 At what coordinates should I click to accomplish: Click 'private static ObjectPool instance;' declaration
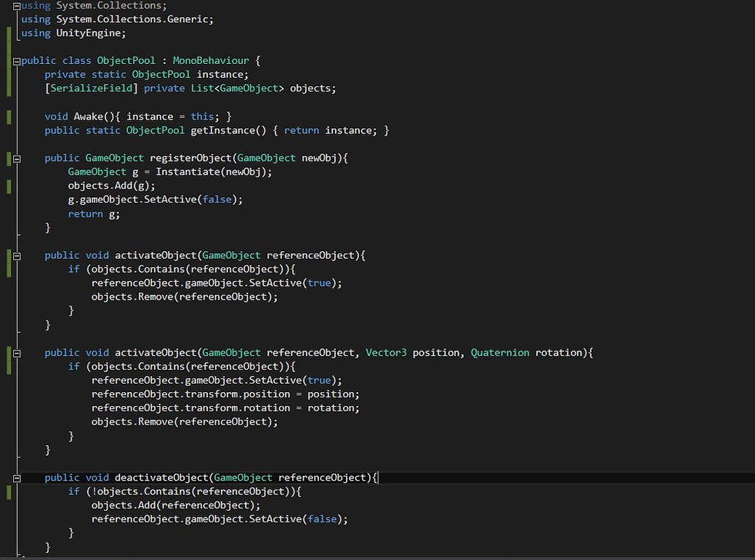pyautogui.click(x=146, y=75)
